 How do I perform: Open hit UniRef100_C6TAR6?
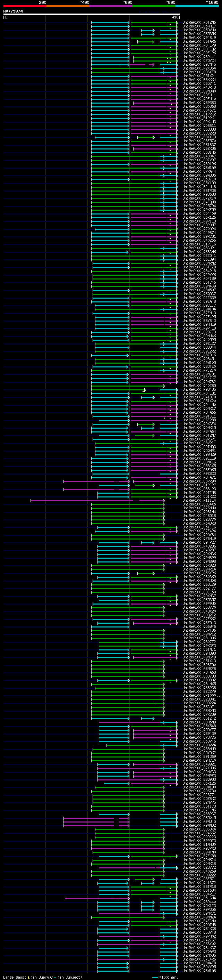(199, 41)
